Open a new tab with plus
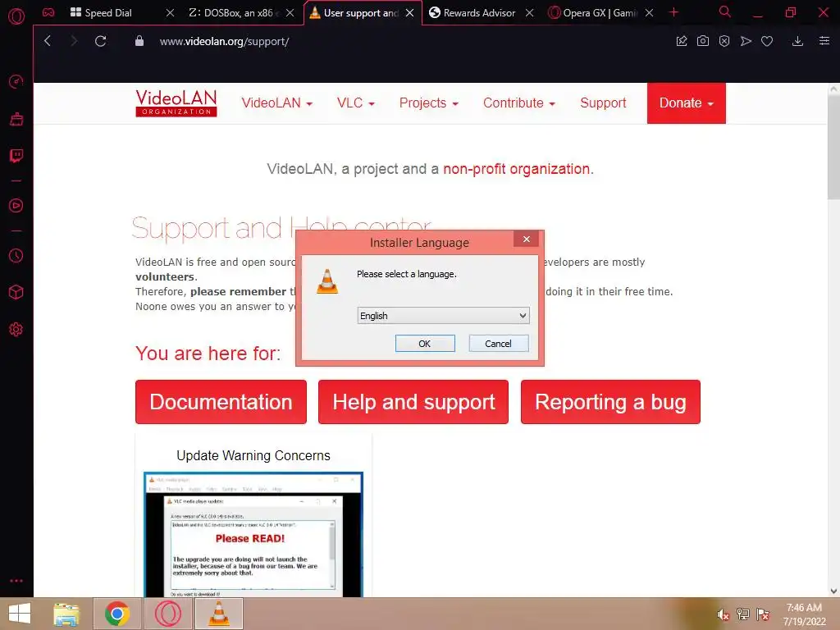The image size is (840, 630). [674, 12]
